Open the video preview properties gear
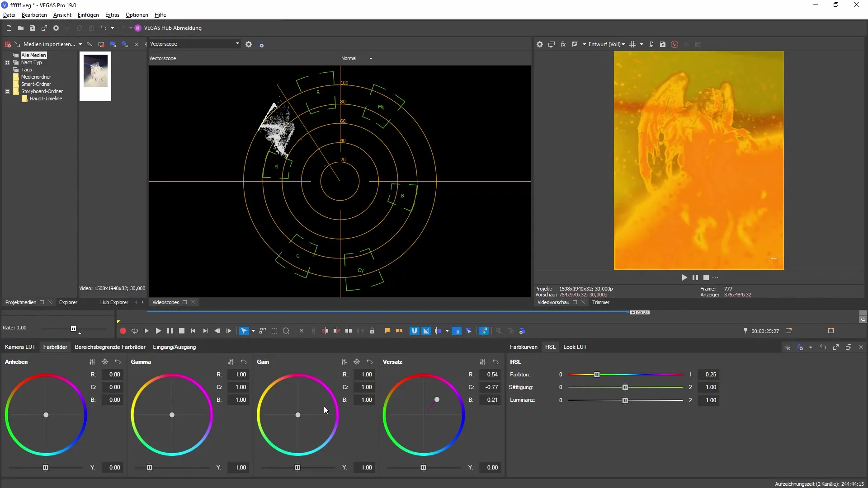The width and height of the screenshot is (868, 488). pos(540,44)
